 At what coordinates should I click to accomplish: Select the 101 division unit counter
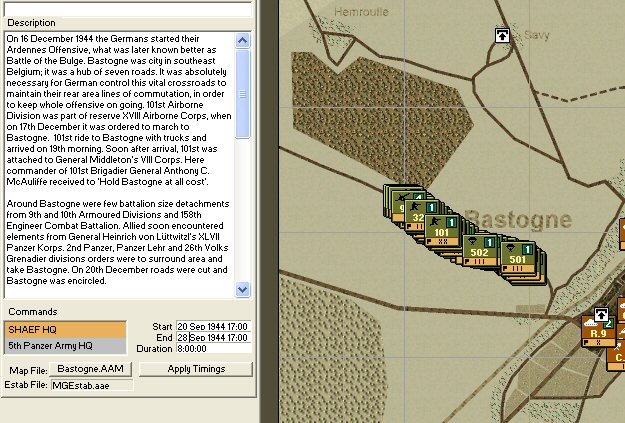pos(442,230)
